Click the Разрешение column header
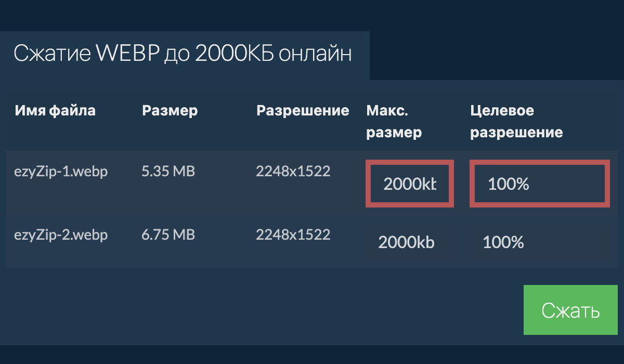The width and height of the screenshot is (624, 364). coord(303,110)
